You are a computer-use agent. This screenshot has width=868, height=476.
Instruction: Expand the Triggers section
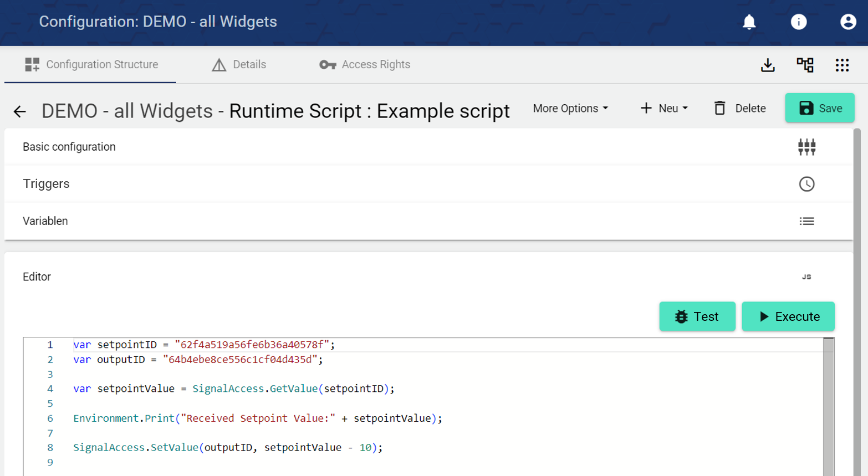click(47, 184)
